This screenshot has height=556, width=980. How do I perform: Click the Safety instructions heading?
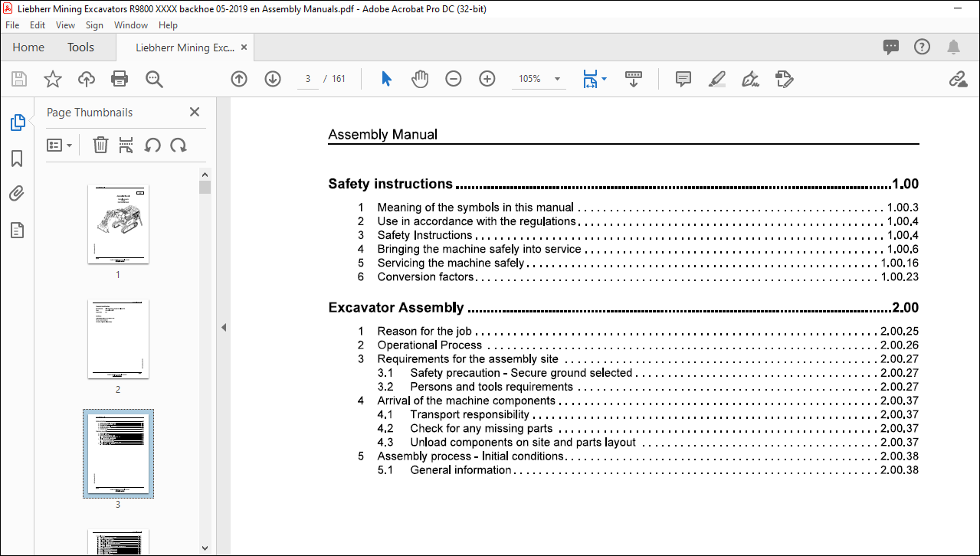click(390, 184)
